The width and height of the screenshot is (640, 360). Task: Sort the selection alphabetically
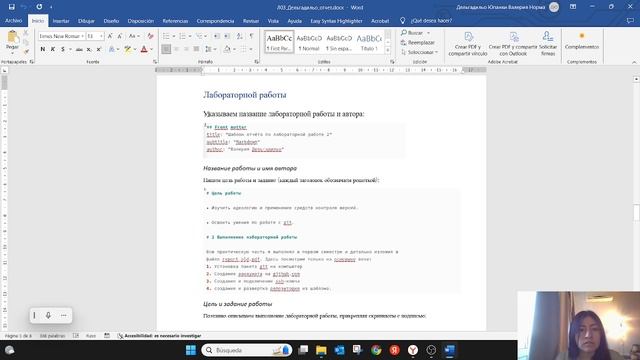click(240, 36)
